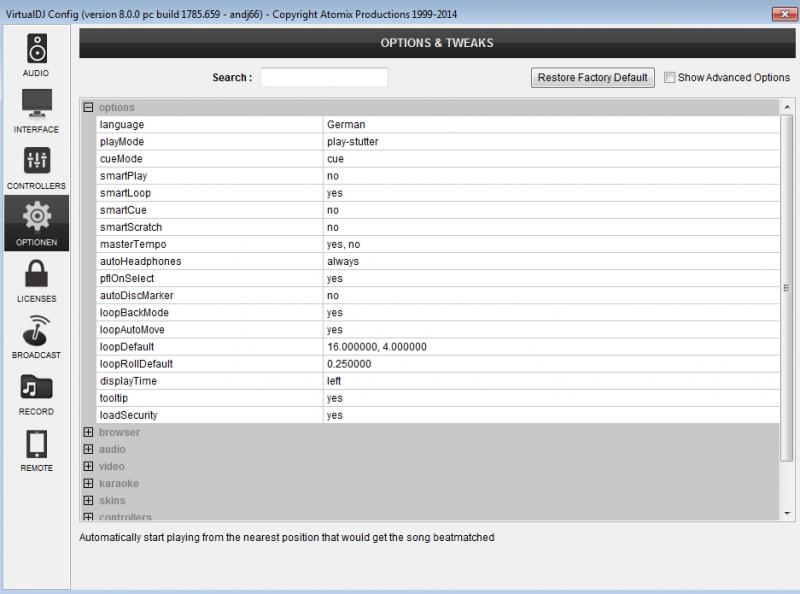This screenshot has width=800, height=594.
Task: Select the loadSecurity option row
Action: [x=438, y=415]
